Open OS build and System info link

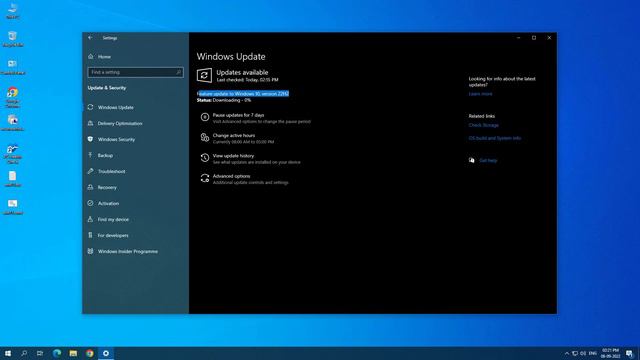pos(495,138)
